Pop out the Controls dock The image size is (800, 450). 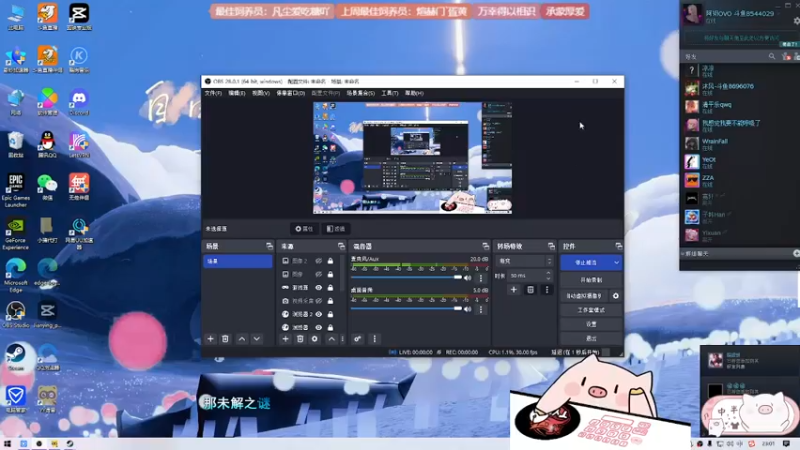(618, 246)
